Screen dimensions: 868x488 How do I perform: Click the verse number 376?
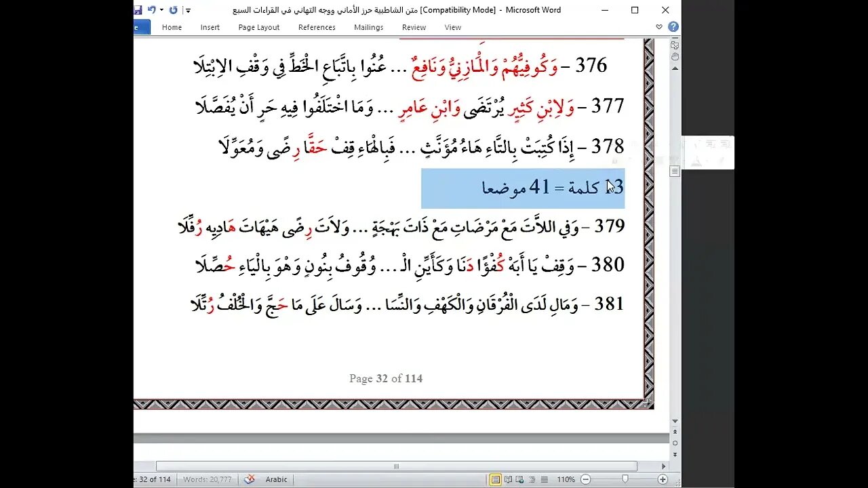point(591,66)
